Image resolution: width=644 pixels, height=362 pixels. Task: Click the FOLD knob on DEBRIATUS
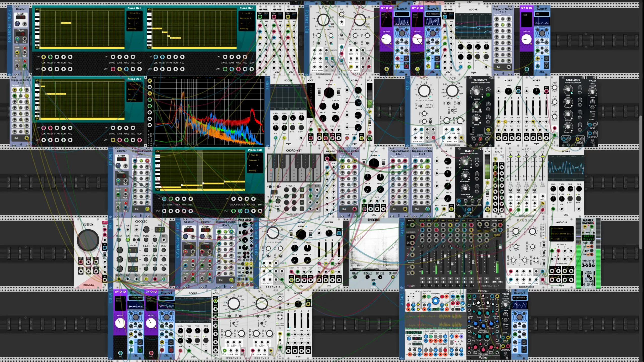click(x=568, y=89)
